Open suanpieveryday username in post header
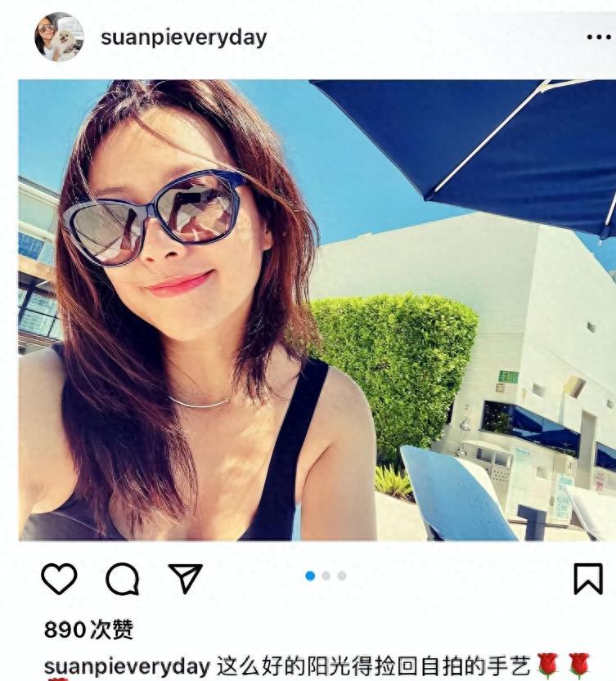The image size is (616, 681). pos(183,38)
